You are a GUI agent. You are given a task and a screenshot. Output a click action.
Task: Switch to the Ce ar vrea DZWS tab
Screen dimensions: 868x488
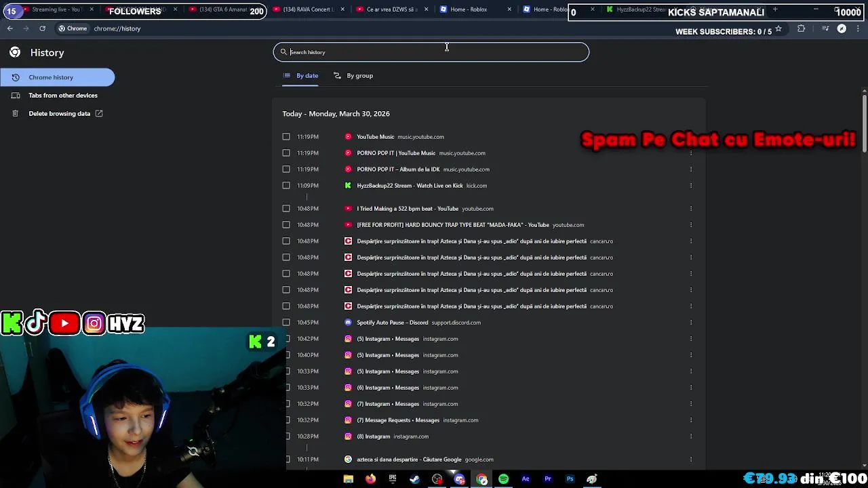click(392, 9)
